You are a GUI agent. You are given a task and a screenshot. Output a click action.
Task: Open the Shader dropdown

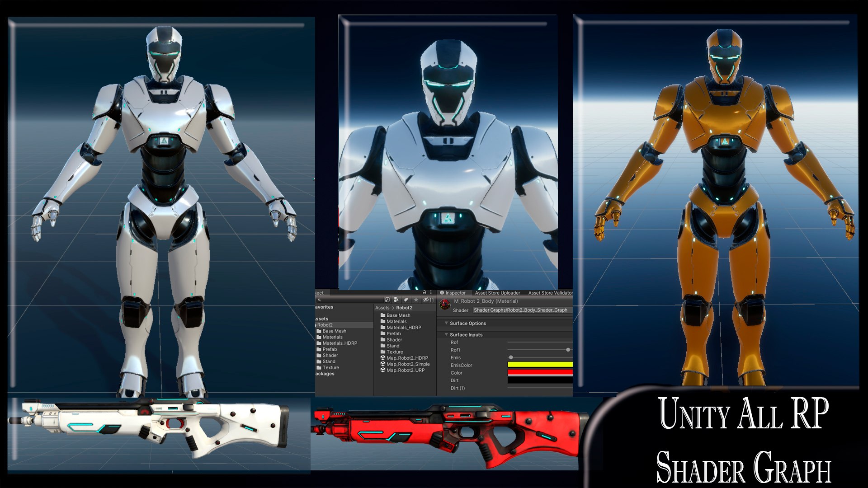(522, 310)
